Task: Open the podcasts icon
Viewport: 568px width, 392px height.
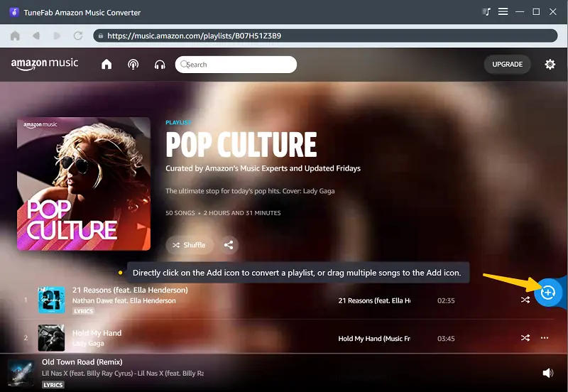Action: [133, 65]
